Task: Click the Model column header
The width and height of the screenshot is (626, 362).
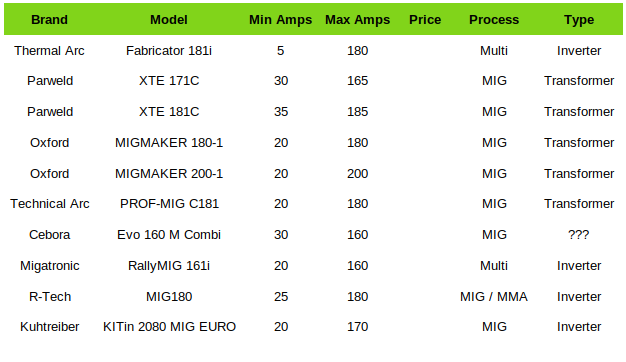Action: click(x=168, y=20)
